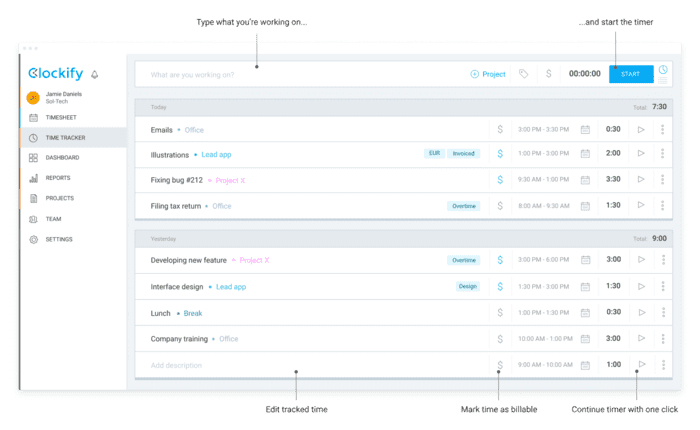Toggle billable for Lunch entry
The image size is (700, 430).
(500, 313)
